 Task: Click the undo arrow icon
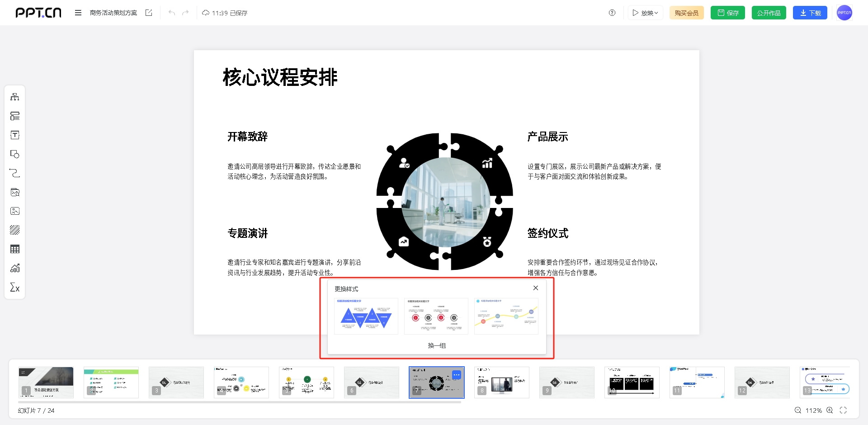pos(171,13)
